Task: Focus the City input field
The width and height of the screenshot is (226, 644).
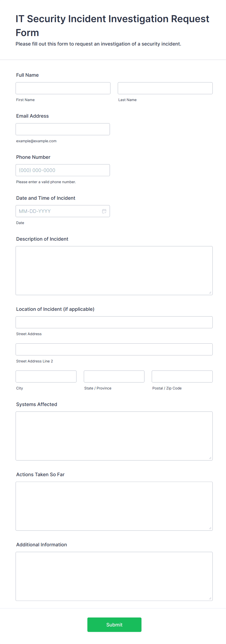Action: 46,377
